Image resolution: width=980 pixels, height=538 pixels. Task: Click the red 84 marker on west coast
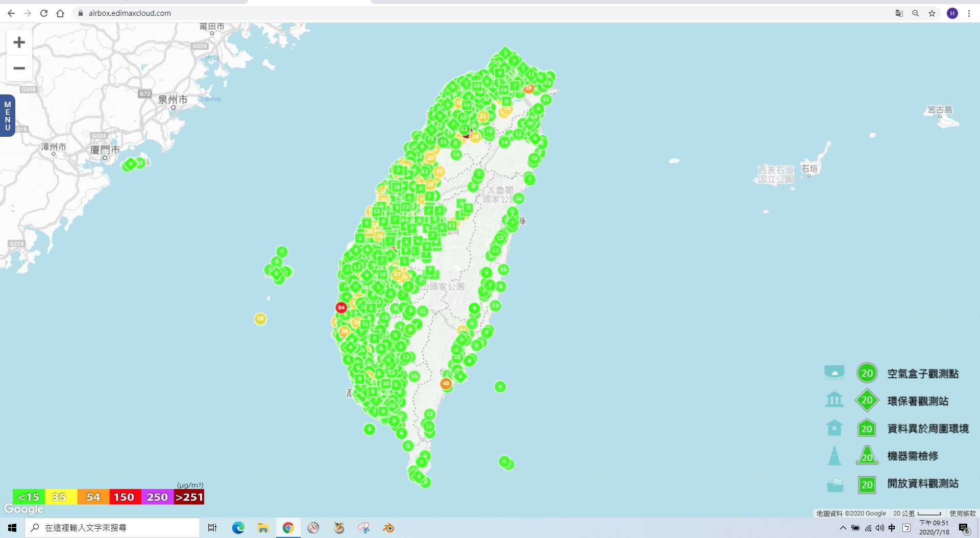pos(341,307)
